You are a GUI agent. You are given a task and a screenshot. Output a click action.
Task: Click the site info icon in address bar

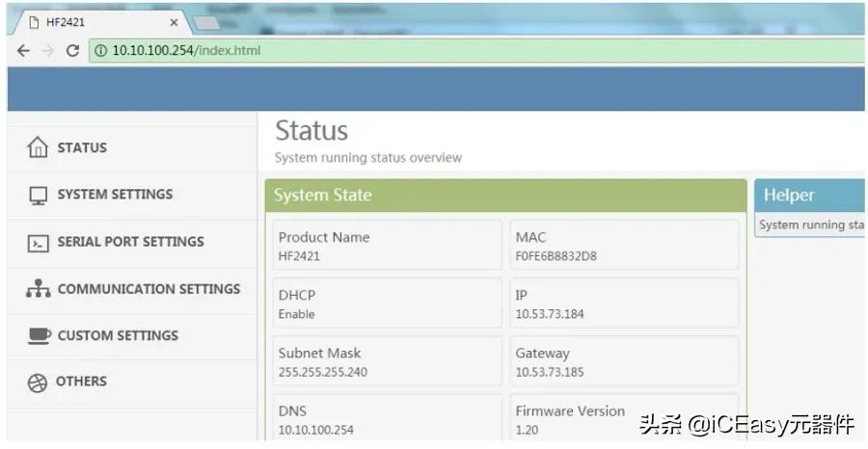point(100,51)
